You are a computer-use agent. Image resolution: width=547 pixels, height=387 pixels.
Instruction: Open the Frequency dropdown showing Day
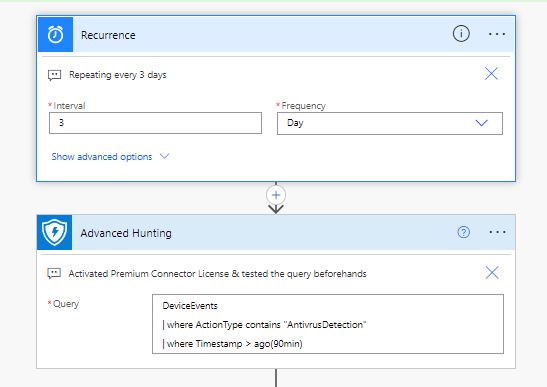pyautogui.click(x=390, y=123)
